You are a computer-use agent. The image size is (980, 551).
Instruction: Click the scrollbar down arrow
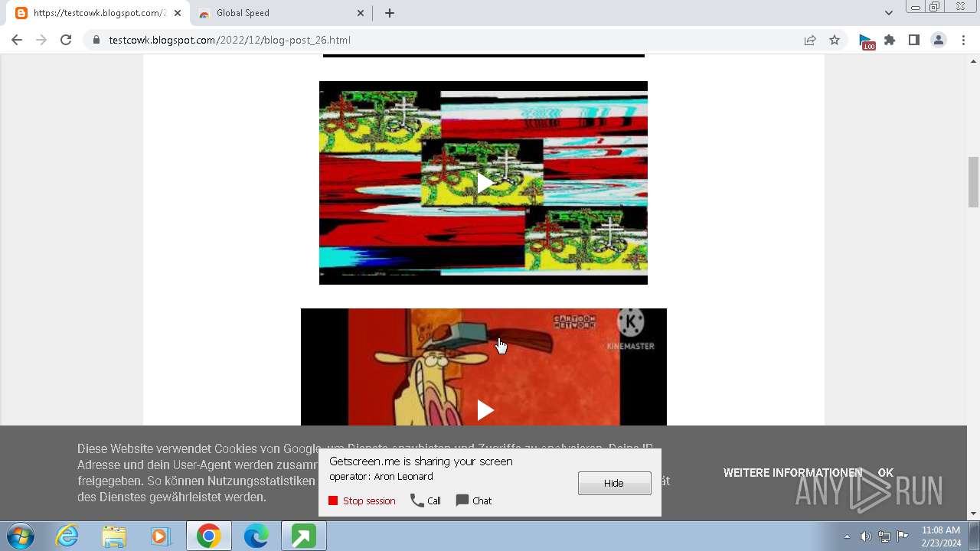(x=973, y=514)
